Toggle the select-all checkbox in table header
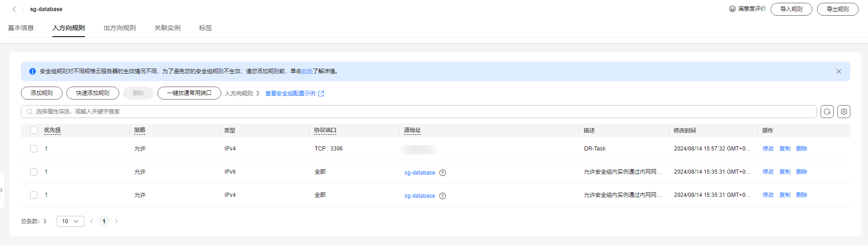The height and width of the screenshot is (245, 868). click(x=34, y=130)
